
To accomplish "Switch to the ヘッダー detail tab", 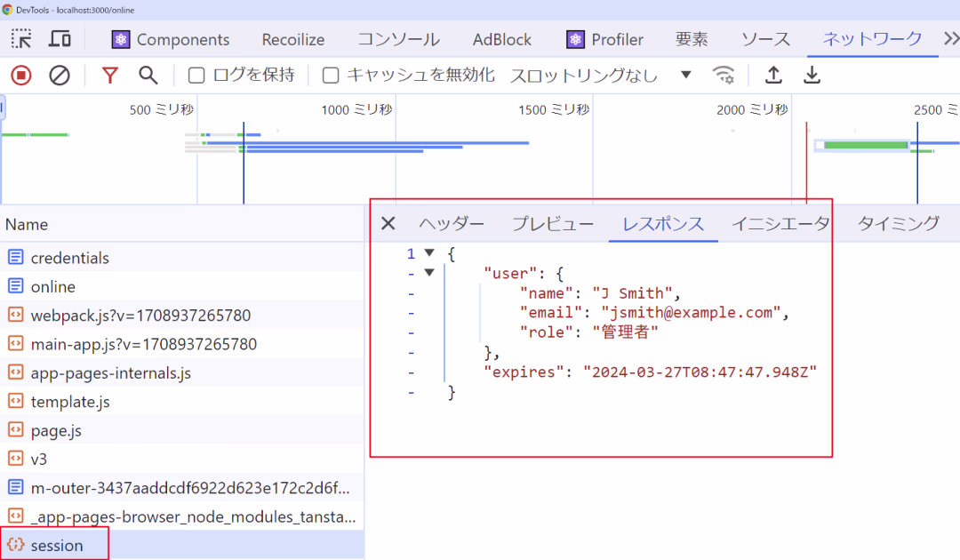I will (452, 223).
